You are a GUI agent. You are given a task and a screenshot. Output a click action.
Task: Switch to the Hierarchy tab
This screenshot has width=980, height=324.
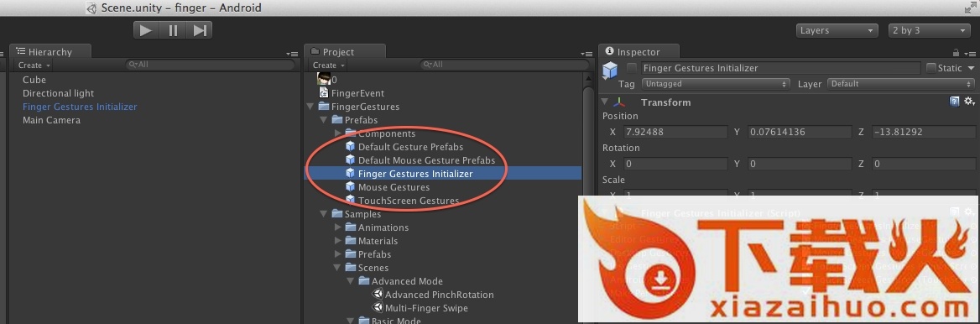coord(50,52)
